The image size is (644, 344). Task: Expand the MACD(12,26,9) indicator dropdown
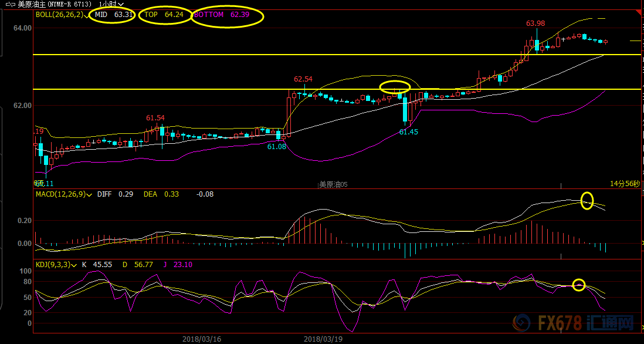(90, 195)
